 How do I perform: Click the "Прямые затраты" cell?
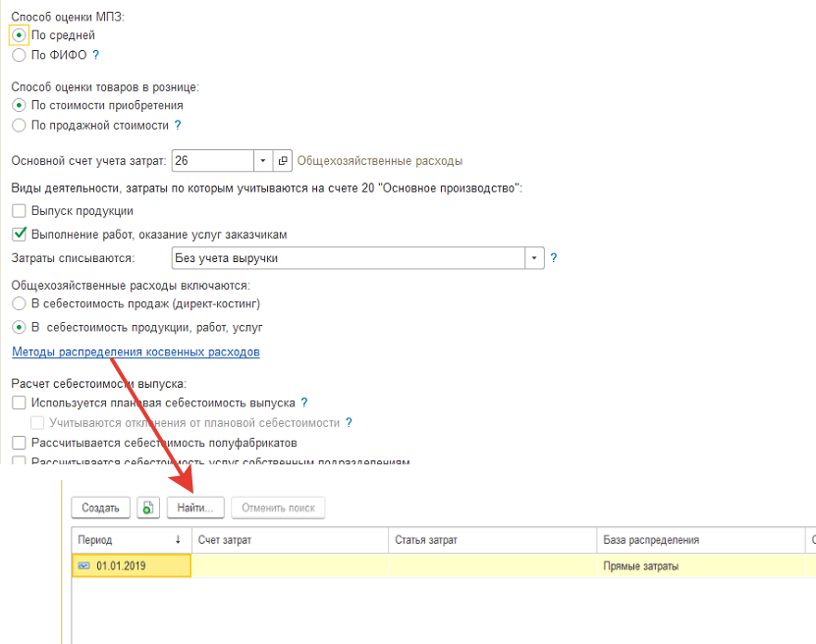tap(700, 566)
